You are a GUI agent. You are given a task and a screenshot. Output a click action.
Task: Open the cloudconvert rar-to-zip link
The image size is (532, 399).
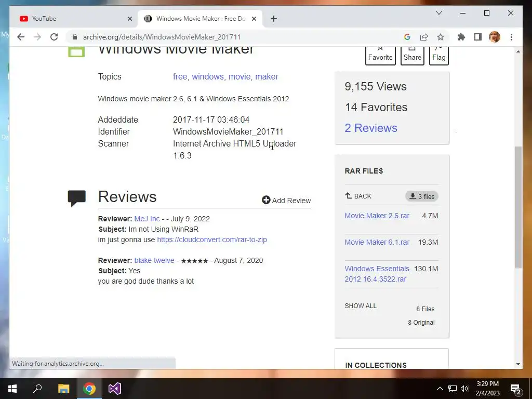pyautogui.click(x=212, y=240)
